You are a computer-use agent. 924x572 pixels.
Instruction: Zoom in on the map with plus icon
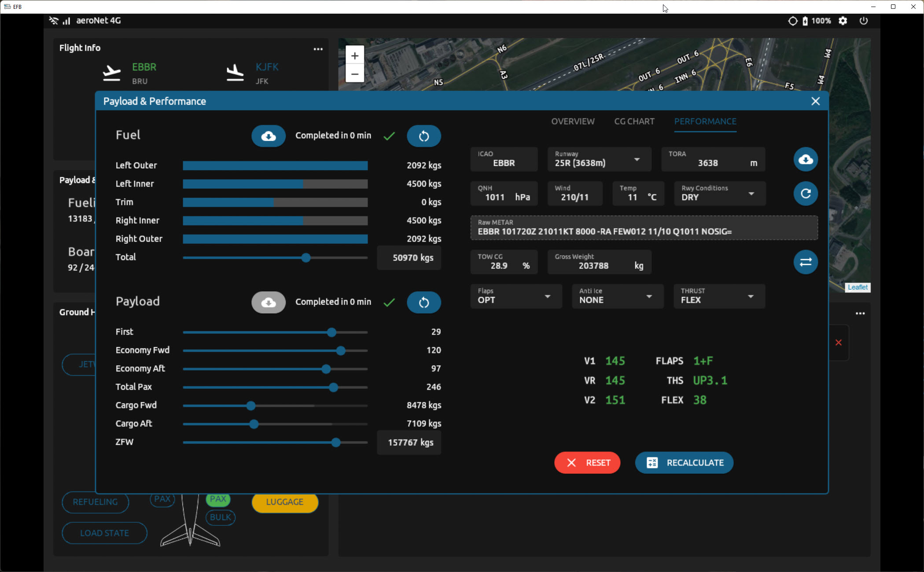click(x=355, y=55)
